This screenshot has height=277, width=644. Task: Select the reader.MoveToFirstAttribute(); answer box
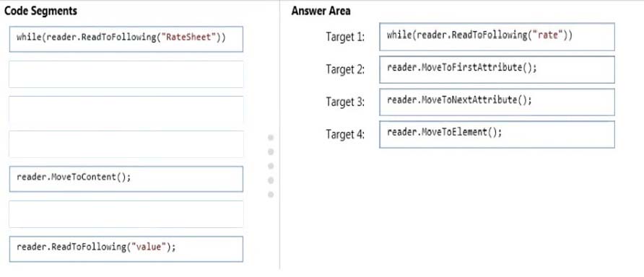497,70
